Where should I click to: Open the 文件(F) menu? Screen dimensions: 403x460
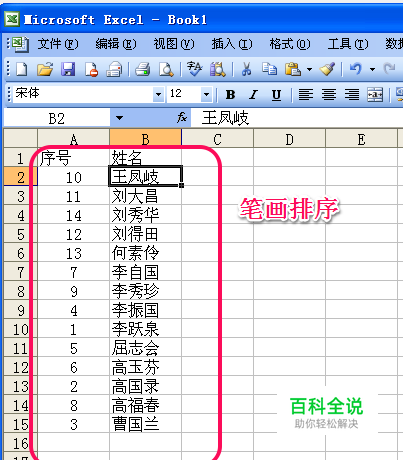tap(58, 44)
